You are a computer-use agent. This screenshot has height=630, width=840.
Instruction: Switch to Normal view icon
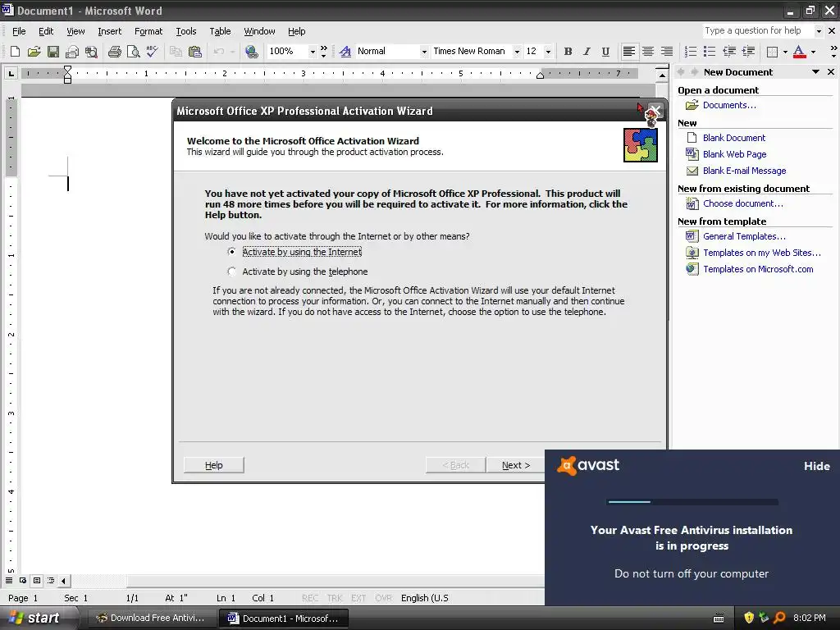coord(9,580)
